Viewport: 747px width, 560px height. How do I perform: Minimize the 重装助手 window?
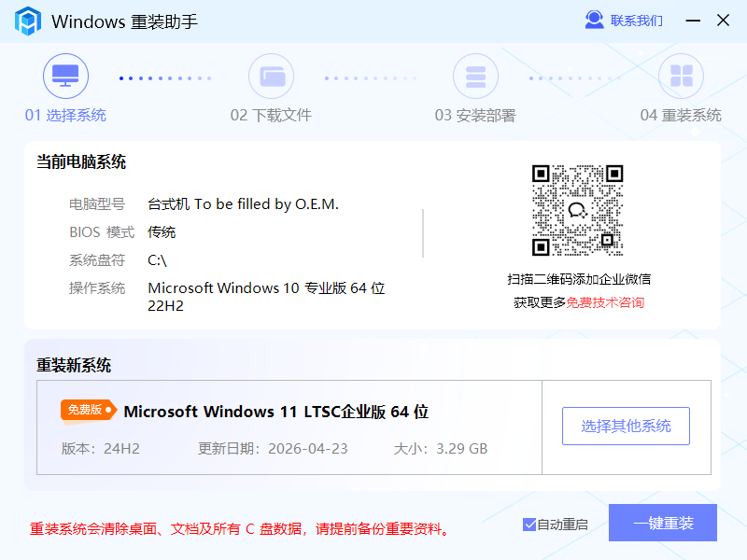(x=693, y=21)
